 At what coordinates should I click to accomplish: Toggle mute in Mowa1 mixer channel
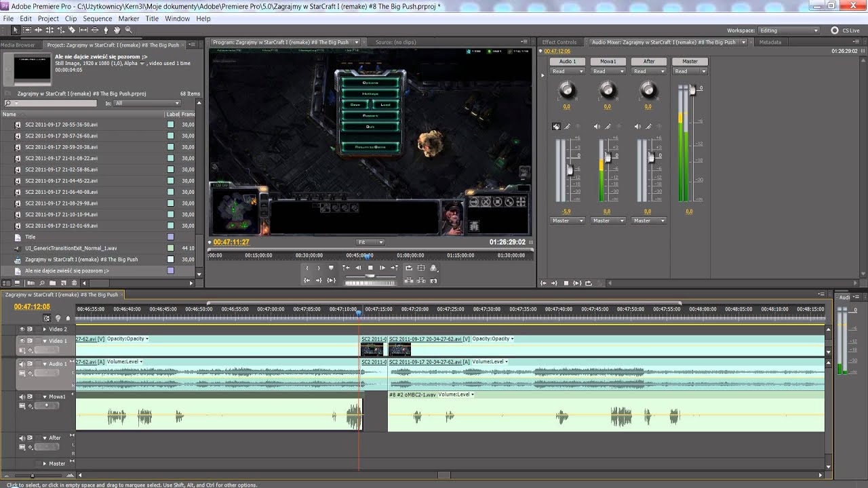(x=597, y=126)
